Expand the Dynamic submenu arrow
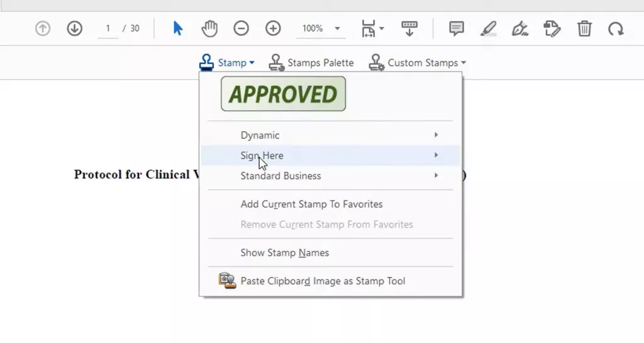This screenshot has height=343, width=644. click(436, 135)
